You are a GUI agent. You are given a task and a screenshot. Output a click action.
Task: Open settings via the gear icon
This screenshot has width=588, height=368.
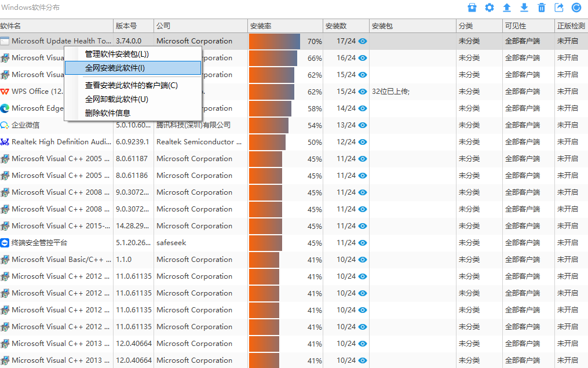(x=490, y=8)
